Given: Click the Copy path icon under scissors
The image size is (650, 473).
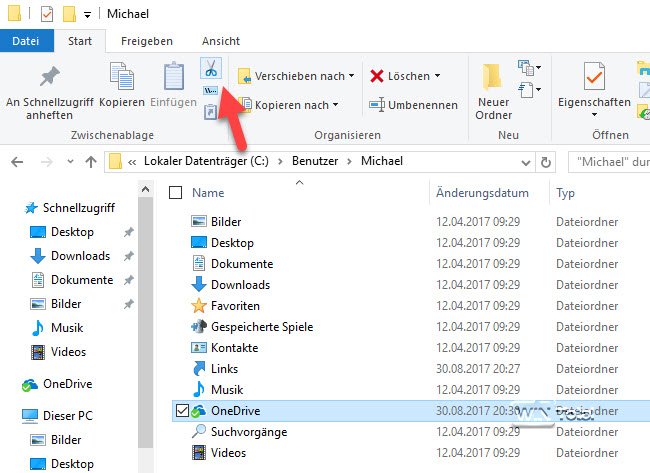Looking at the screenshot, I should coord(211,90).
